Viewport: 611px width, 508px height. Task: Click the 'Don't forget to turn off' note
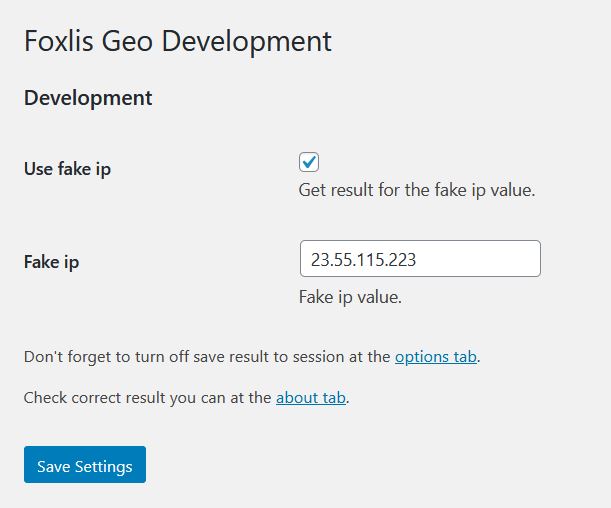[252, 357]
